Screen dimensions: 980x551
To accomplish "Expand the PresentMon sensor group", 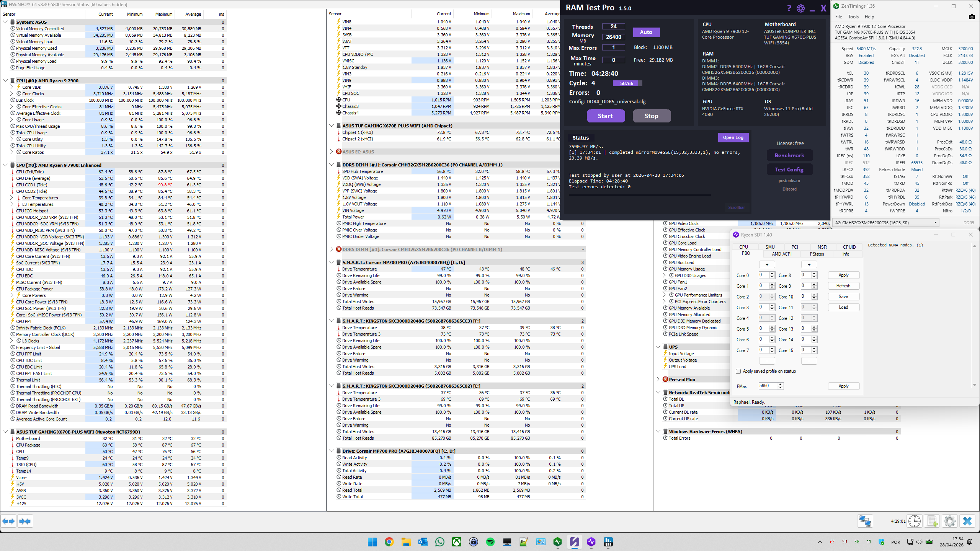I will 658,379.
